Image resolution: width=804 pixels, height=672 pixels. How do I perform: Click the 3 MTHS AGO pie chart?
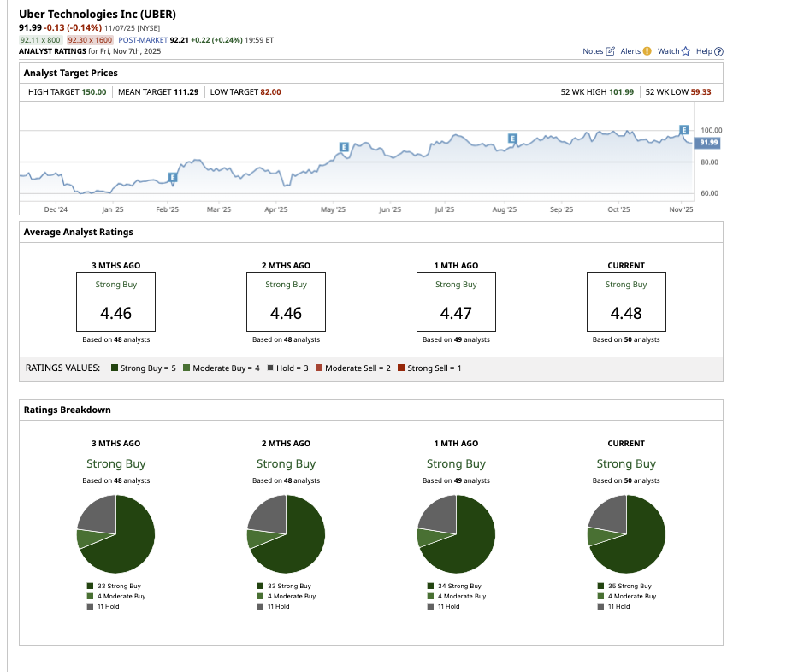(x=115, y=534)
